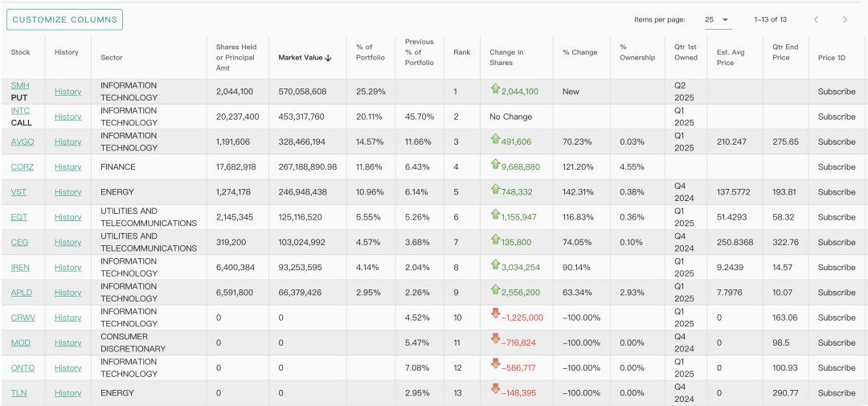868x406 pixels.
Task: Sort by the Sector column header
Action: 112,58
